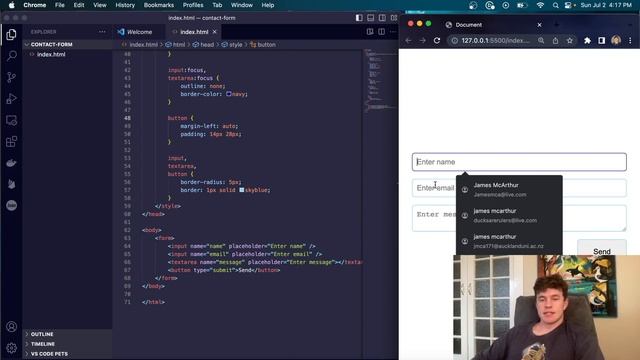This screenshot has width=640, height=360.
Task: Reload the page in Chrome
Action: coord(437,40)
